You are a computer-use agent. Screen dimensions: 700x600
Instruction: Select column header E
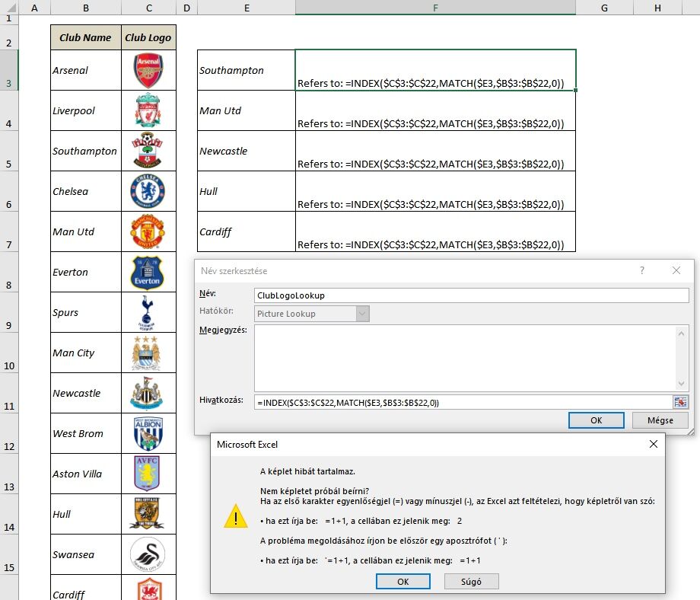[247, 8]
